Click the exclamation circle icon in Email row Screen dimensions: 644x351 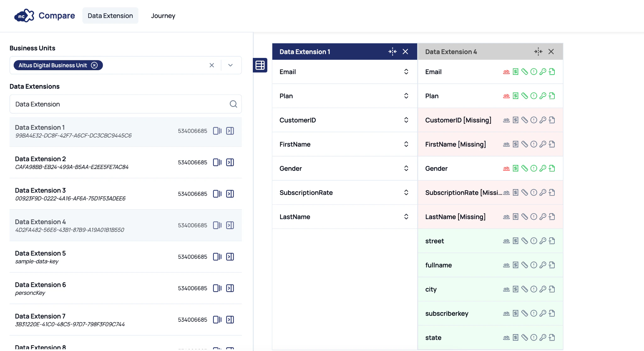click(x=534, y=72)
